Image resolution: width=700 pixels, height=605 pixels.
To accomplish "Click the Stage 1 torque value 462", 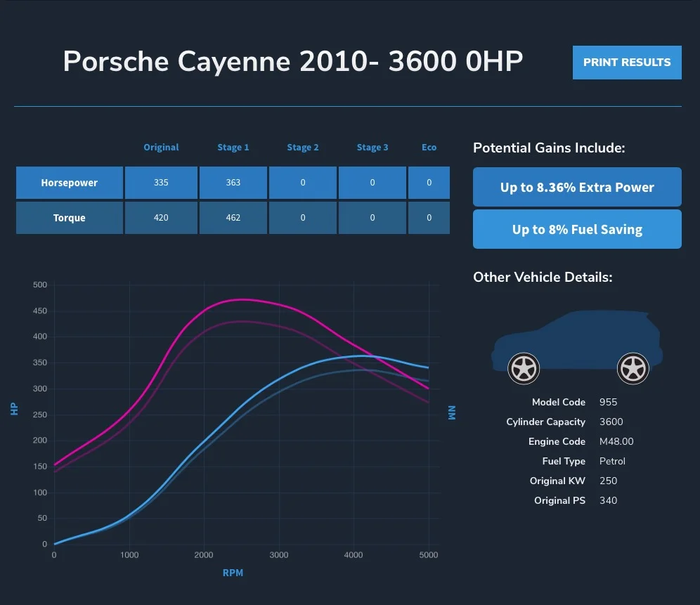I will pos(233,218).
